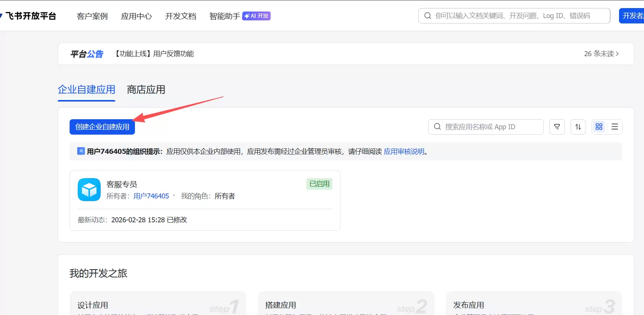Open the sort order icon
The image size is (644, 315).
pos(578,127)
